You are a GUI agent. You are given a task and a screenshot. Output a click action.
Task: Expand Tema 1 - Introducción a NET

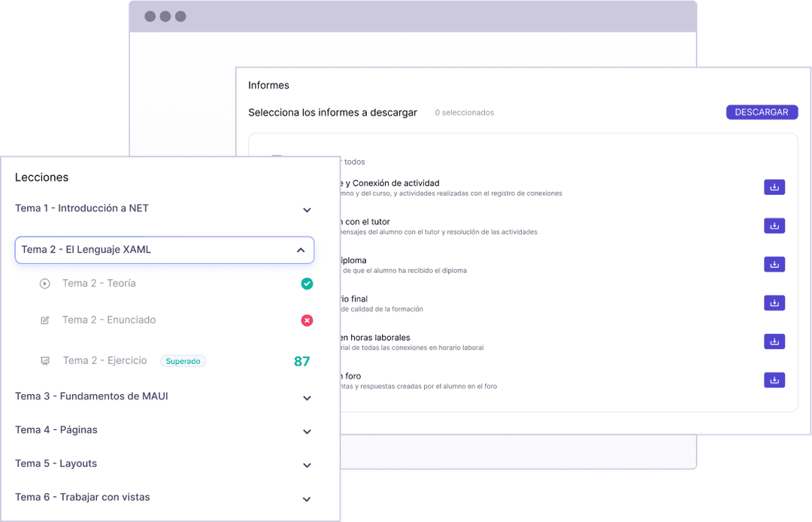[307, 210]
